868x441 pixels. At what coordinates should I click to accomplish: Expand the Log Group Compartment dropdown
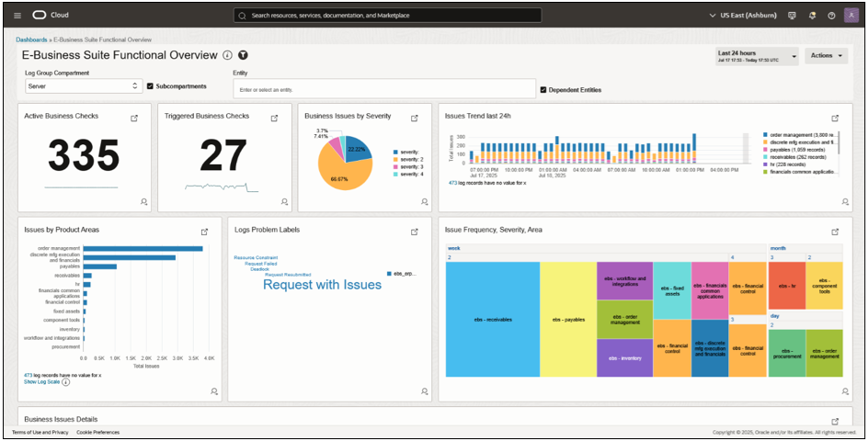(85, 85)
